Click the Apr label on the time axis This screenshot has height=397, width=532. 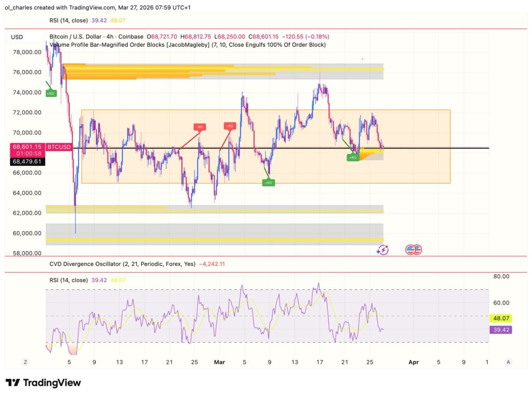click(x=414, y=362)
